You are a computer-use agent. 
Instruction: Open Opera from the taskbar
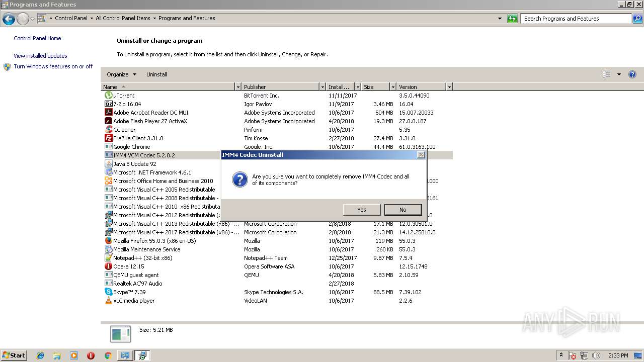(x=91, y=355)
